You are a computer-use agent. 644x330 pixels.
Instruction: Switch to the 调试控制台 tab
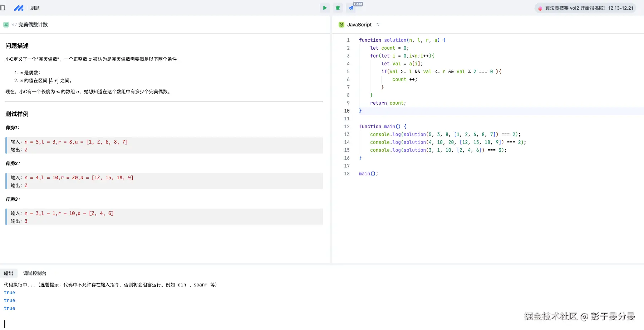35,273
